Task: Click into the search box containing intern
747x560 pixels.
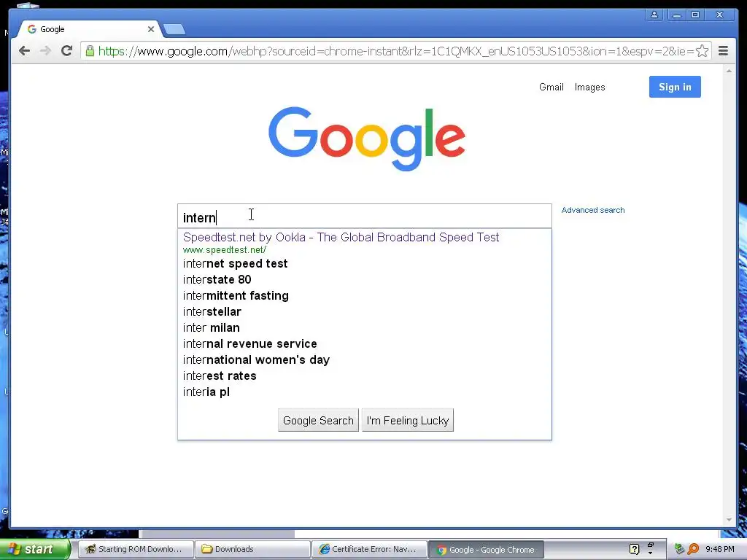Action: (365, 217)
